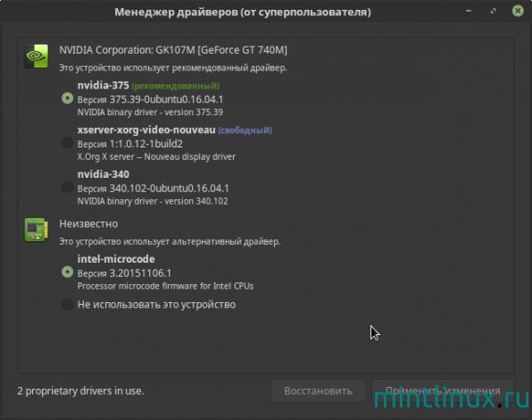
Task: Click the Восстановить button
Action: point(318,391)
